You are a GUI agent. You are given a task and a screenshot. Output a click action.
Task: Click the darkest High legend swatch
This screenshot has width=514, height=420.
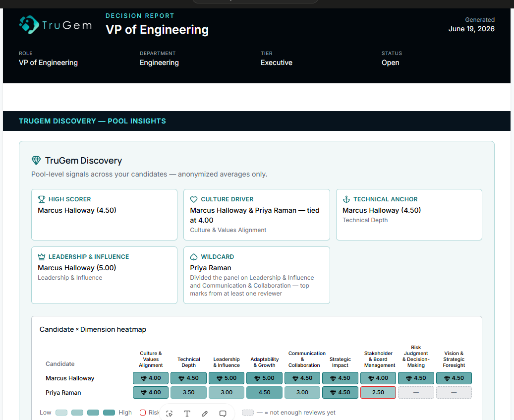tap(109, 413)
